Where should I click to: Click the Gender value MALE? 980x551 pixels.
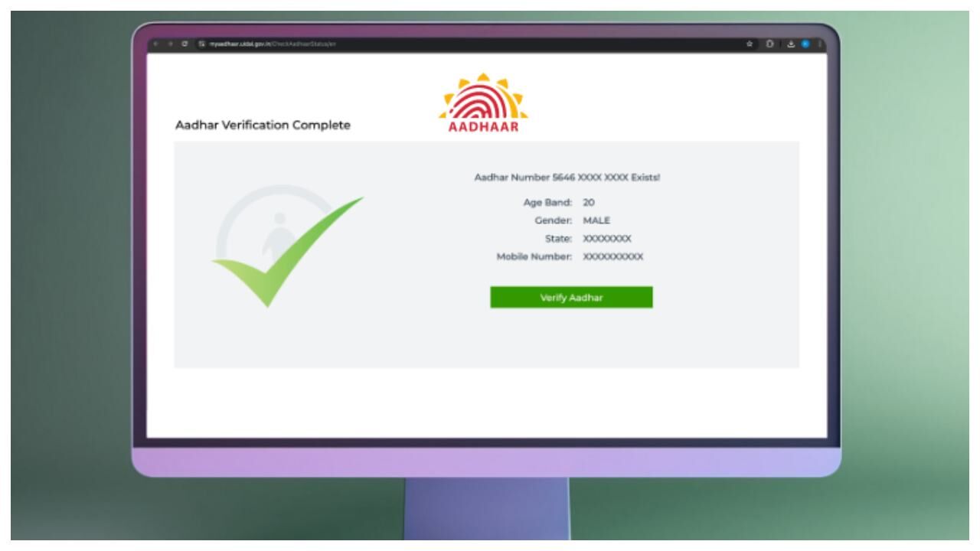[597, 220]
